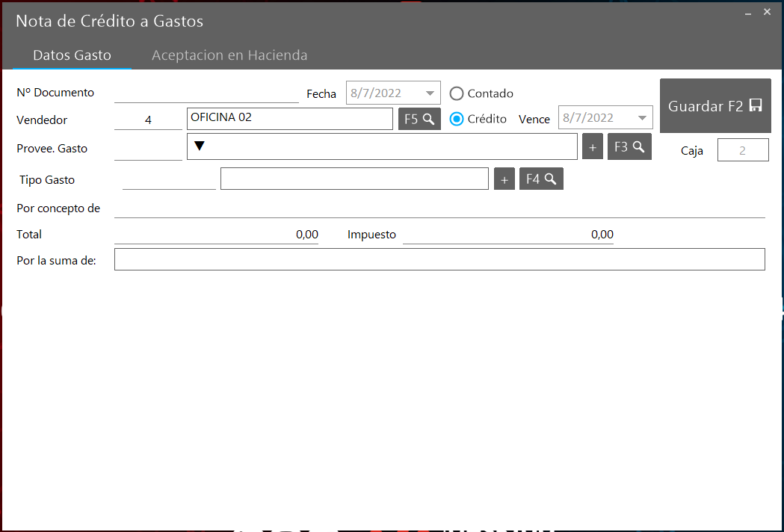Click the F4 expense type search button
Image resolution: width=784 pixels, height=532 pixels.
pos(541,179)
